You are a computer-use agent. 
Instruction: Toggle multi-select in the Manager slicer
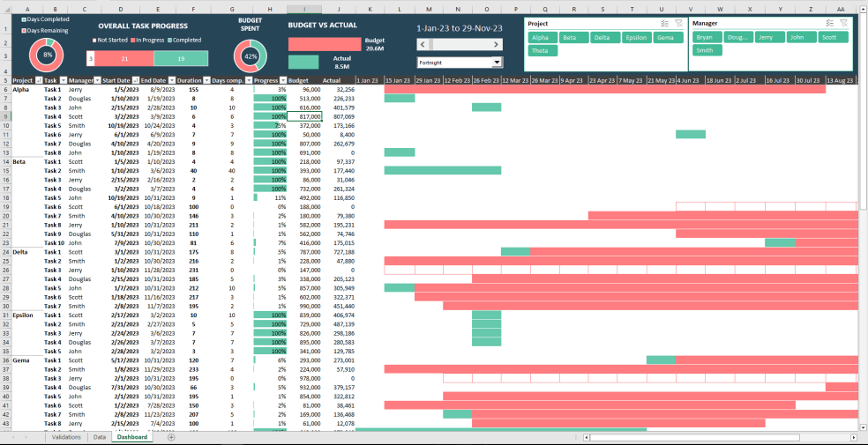coord(830,23)
